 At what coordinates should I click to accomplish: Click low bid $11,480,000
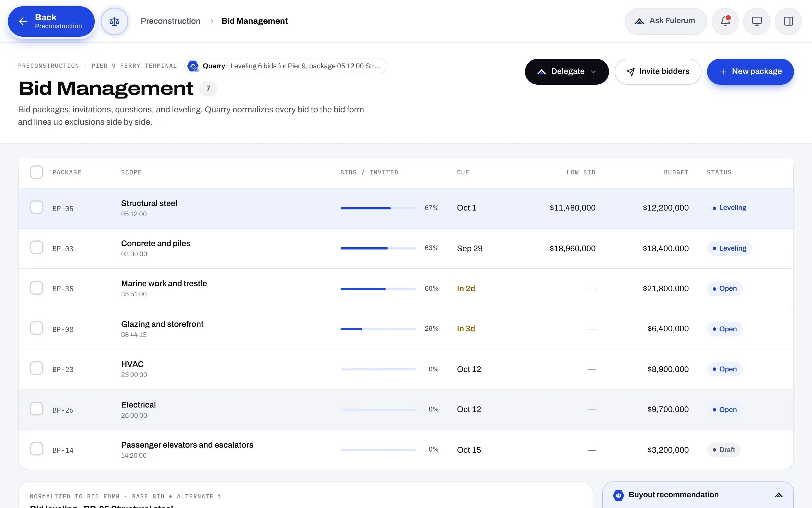pyautogui.click(x=572, y=208)
